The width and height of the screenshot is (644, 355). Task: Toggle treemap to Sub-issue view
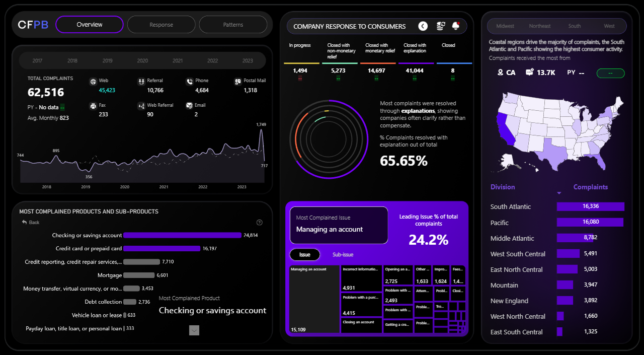click(x=343, y=255)
